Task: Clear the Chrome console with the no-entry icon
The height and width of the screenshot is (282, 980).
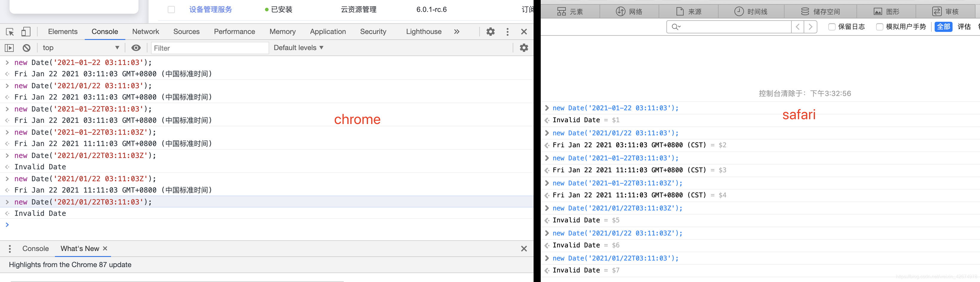Action: pos(26,47)
